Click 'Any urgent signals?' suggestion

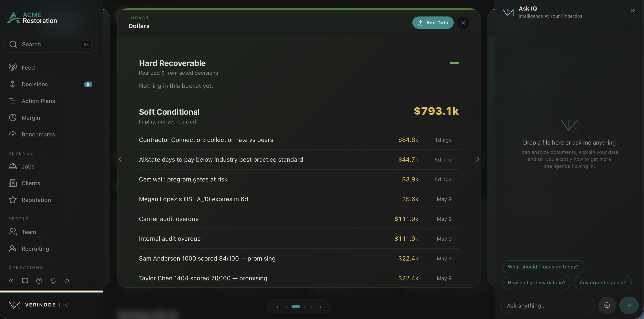602,283
